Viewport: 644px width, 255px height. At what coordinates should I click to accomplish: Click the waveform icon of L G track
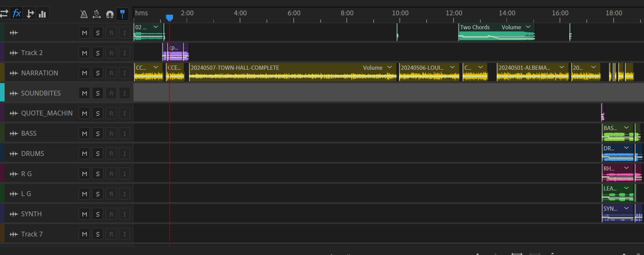pos(14,194)
